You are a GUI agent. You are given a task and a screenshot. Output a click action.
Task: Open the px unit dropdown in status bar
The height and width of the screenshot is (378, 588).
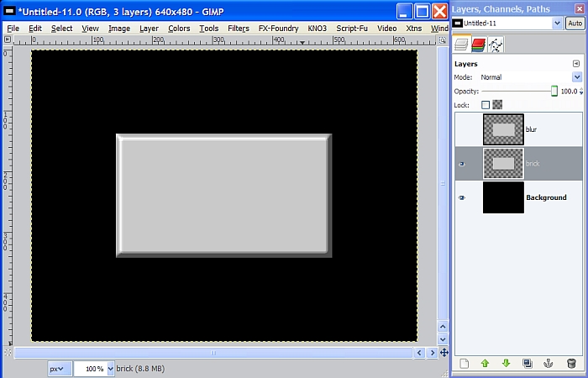pyautogui.click(x=59, y=369)
